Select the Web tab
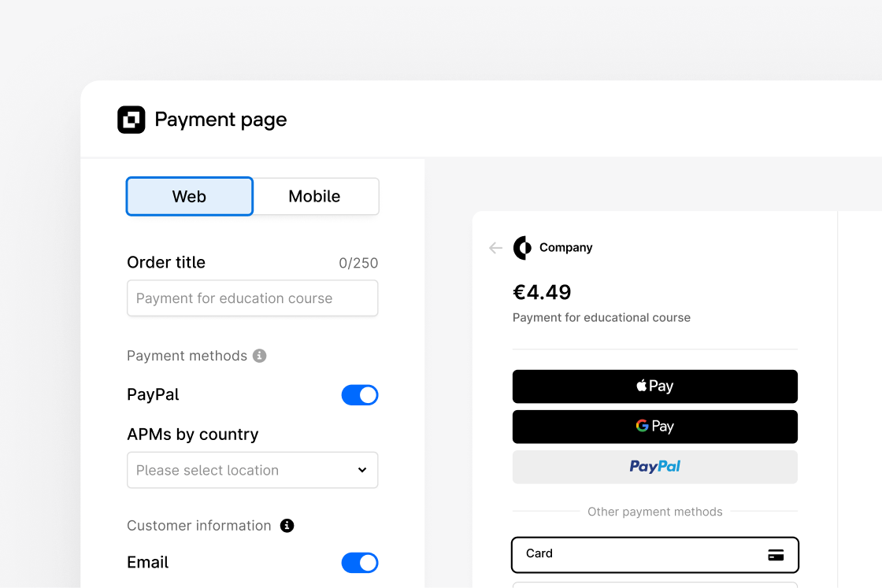Screen dimensions: 882x588 coord(189,196)
